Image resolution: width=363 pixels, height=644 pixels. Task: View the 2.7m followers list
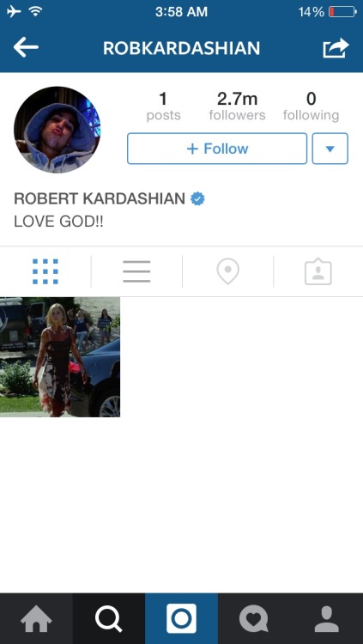237,106
